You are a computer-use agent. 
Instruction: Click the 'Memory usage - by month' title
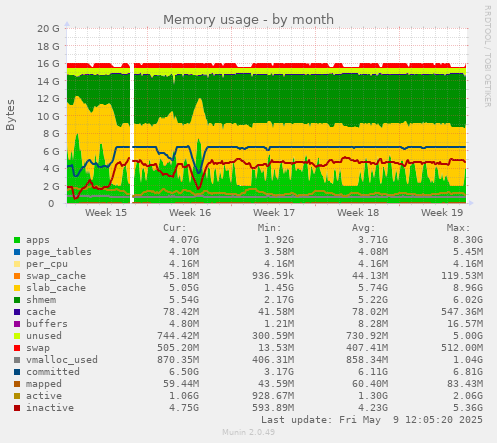pos(248,20)
